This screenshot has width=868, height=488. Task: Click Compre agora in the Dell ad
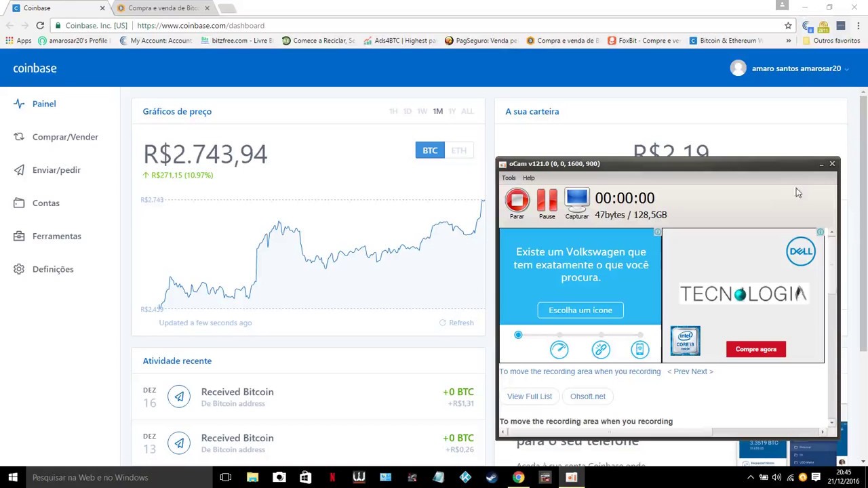756,349
